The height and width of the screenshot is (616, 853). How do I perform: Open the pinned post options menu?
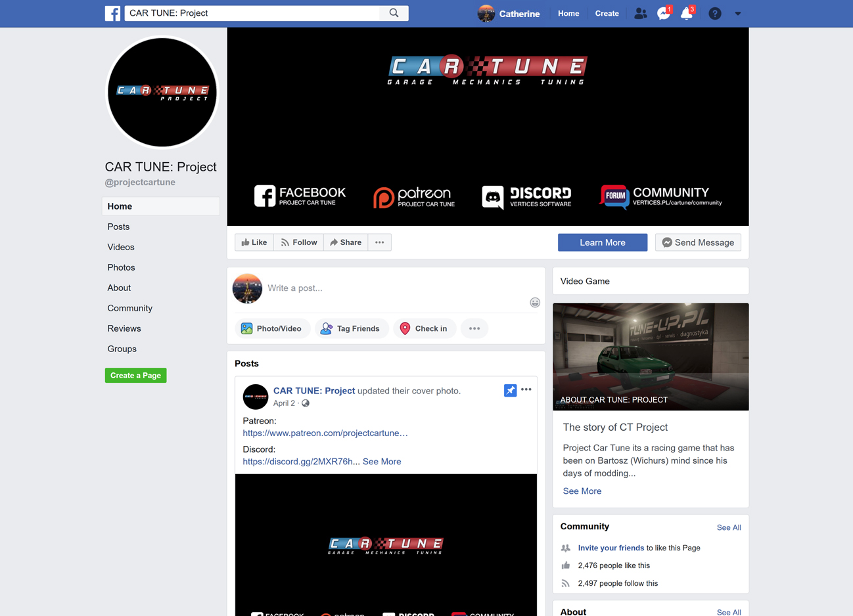pyautogui.click(x=526, y=389)
